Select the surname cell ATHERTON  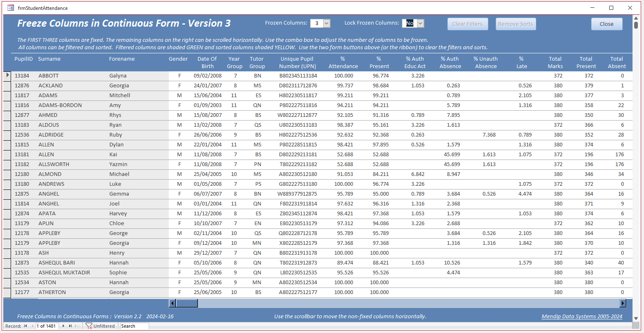coord(52,292)
